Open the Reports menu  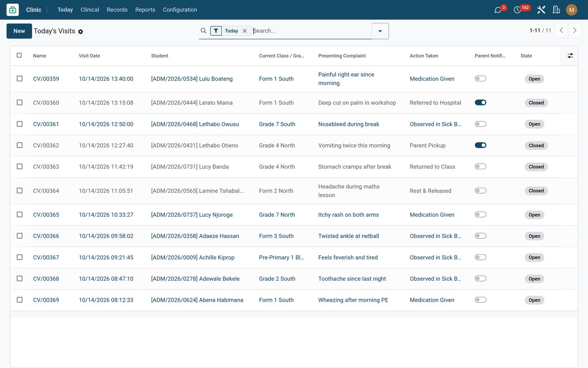[145, 10]
